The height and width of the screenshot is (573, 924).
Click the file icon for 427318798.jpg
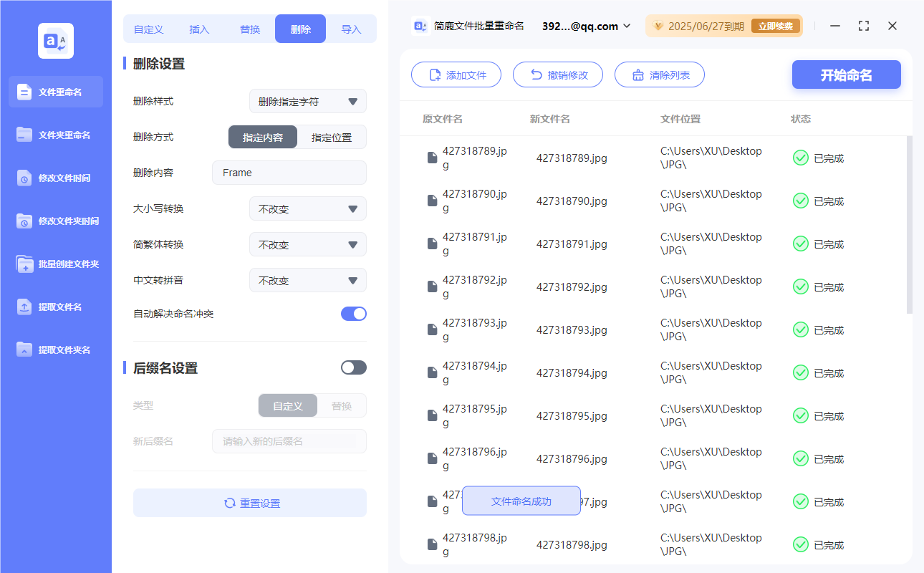coord(432,544)
